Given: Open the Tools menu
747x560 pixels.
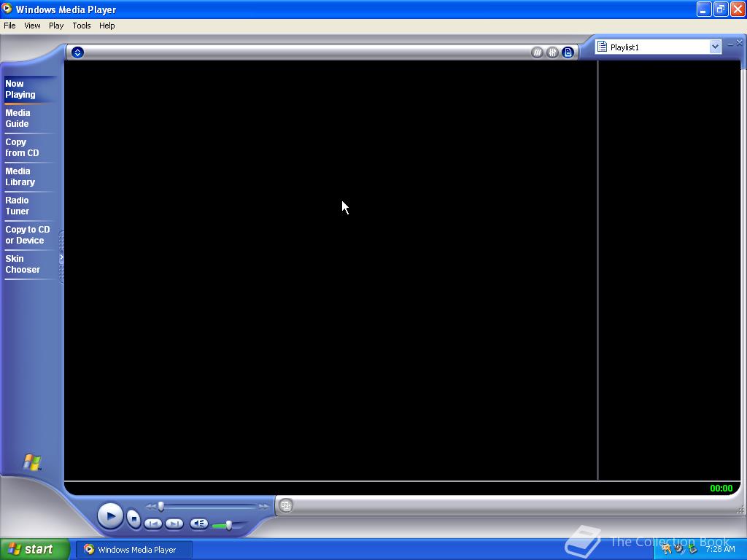Looking at the screenshot, I should point(82,26).
